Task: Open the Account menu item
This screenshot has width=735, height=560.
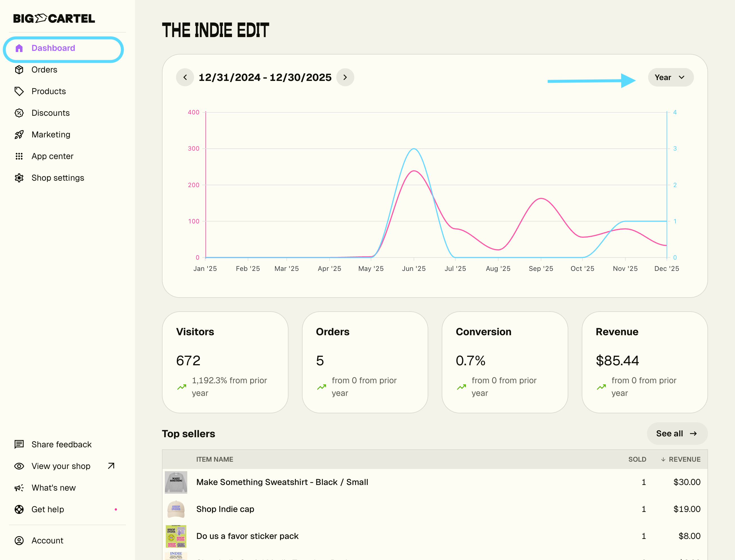Action: (47, 541)
